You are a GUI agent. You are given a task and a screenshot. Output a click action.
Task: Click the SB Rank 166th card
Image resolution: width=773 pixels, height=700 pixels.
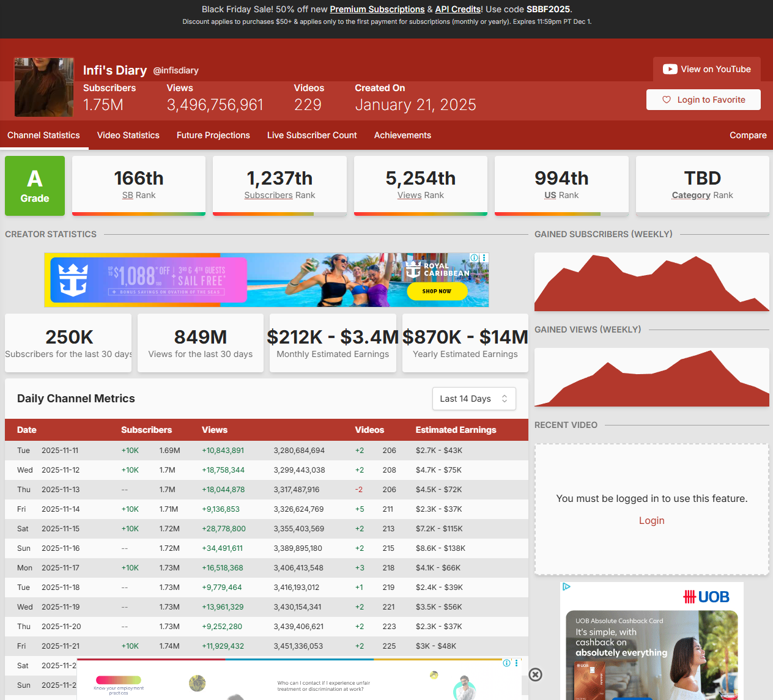(x=139, y=185)
